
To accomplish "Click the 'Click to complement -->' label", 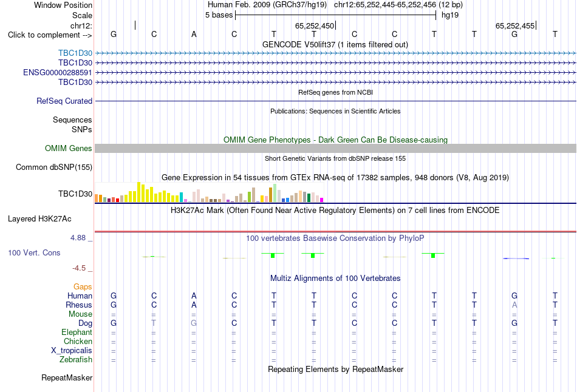I will (x=50, y=35).
